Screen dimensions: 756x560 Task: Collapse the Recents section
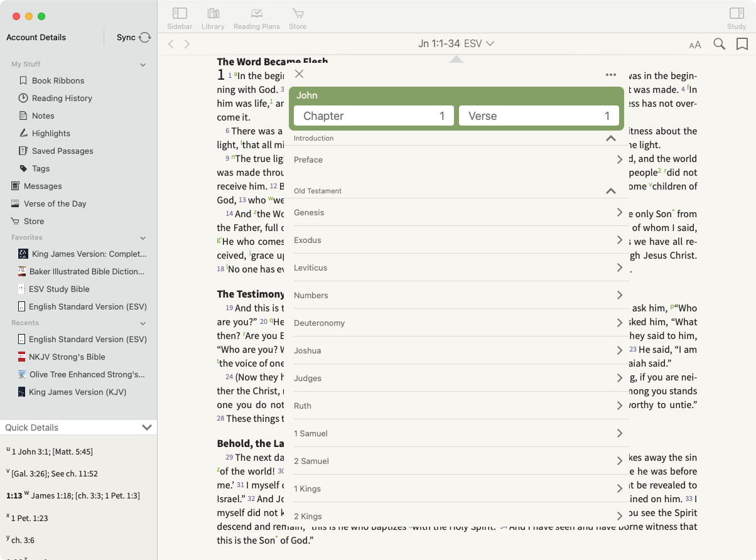pos(143,323)
